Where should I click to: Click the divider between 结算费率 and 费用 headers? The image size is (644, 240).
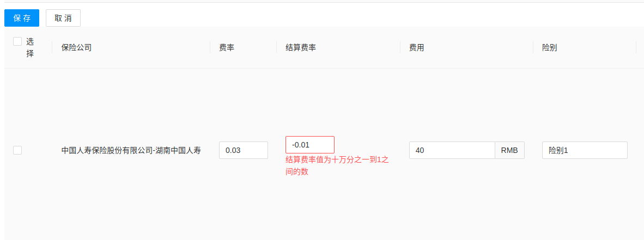(400, 47)
